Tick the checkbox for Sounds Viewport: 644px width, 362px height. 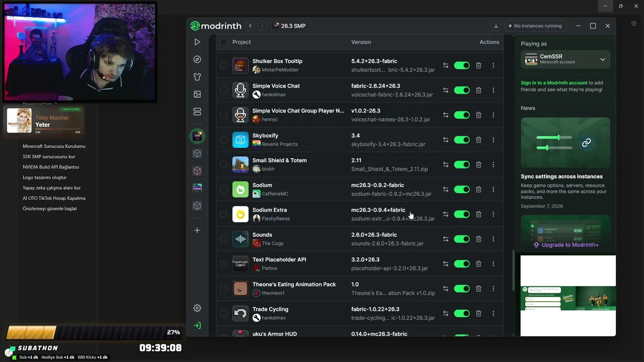tap(224, 239)
